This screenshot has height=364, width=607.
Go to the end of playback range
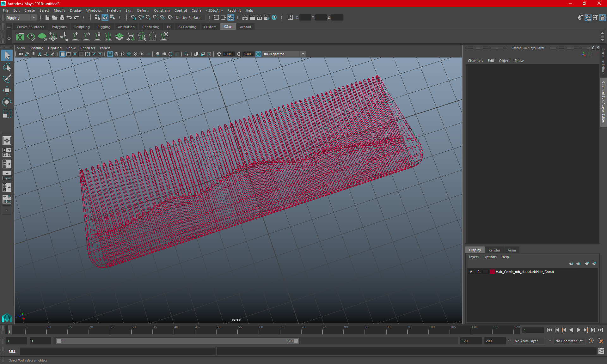600,330
